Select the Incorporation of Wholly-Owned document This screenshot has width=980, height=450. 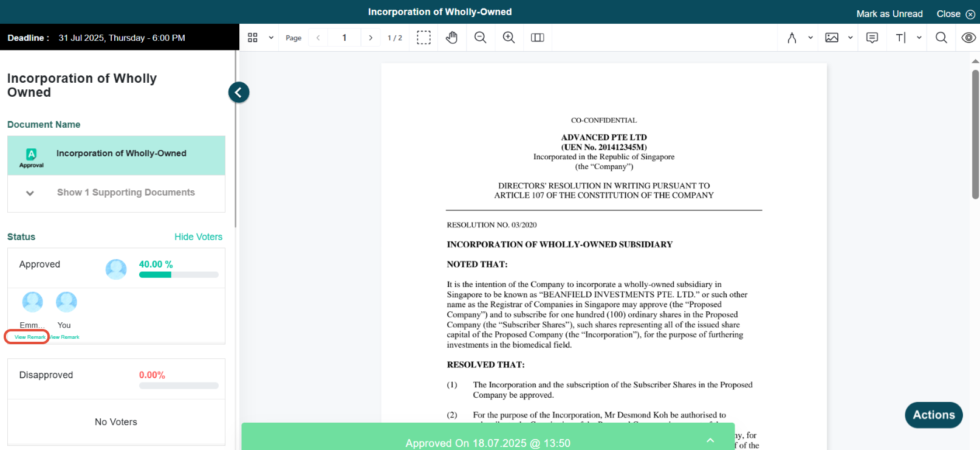[x=116, y=156]
